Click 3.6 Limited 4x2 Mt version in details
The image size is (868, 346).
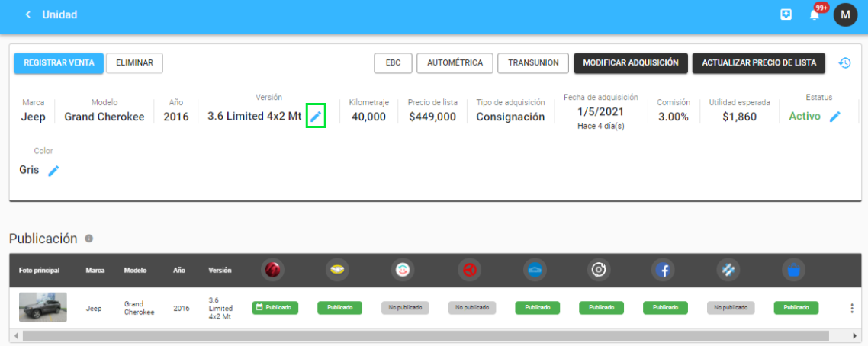255,116
